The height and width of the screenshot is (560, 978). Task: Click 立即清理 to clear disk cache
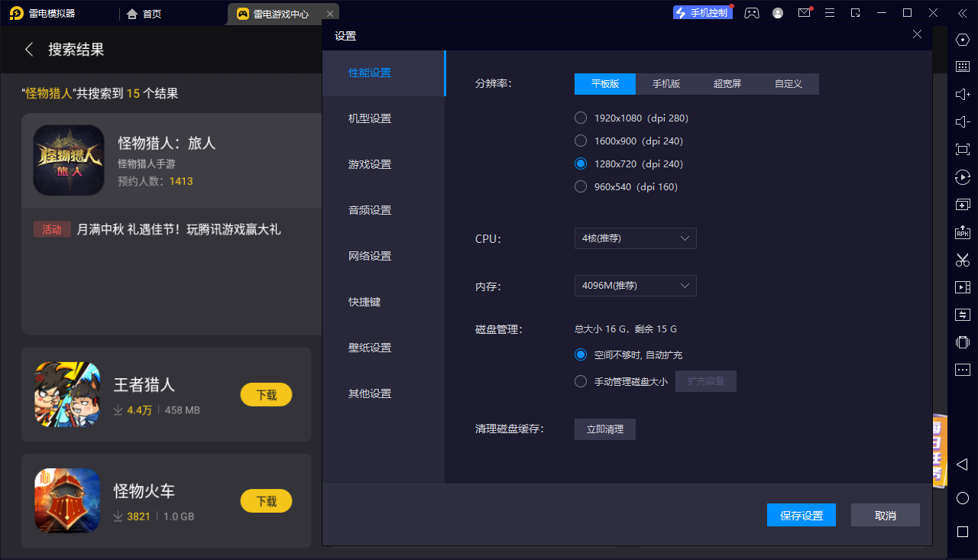(x=605, y=429)
